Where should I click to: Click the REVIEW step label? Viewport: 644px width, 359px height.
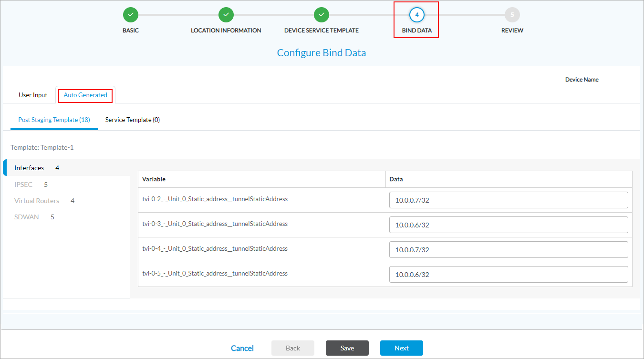point(512,31)
